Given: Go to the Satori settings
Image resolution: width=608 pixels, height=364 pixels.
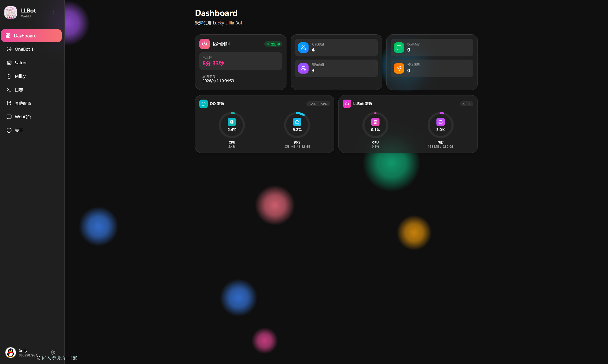Looking at the screenshot, I should [21, 63].
